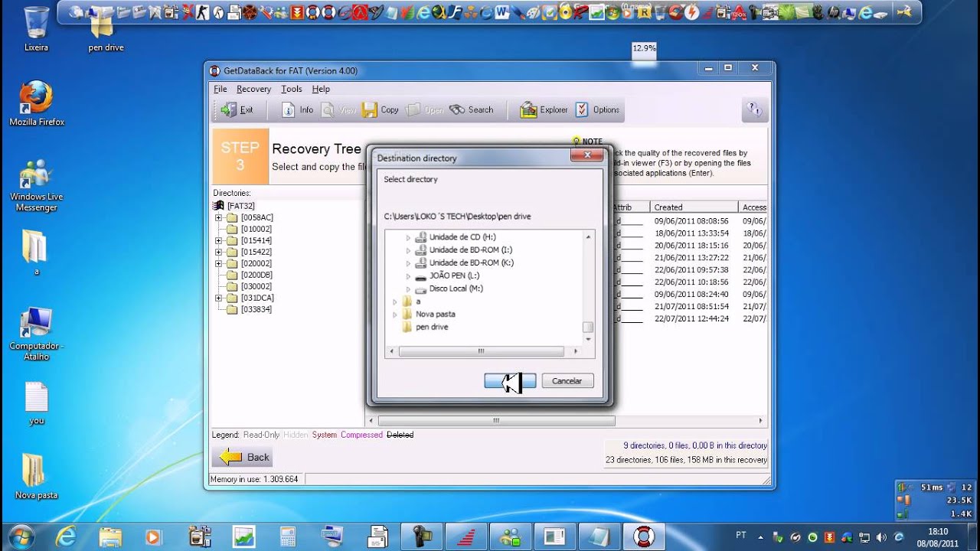
Task: Click the GetDataBack lifebuoy taskbar icon
Action: [x=643, y=536]
